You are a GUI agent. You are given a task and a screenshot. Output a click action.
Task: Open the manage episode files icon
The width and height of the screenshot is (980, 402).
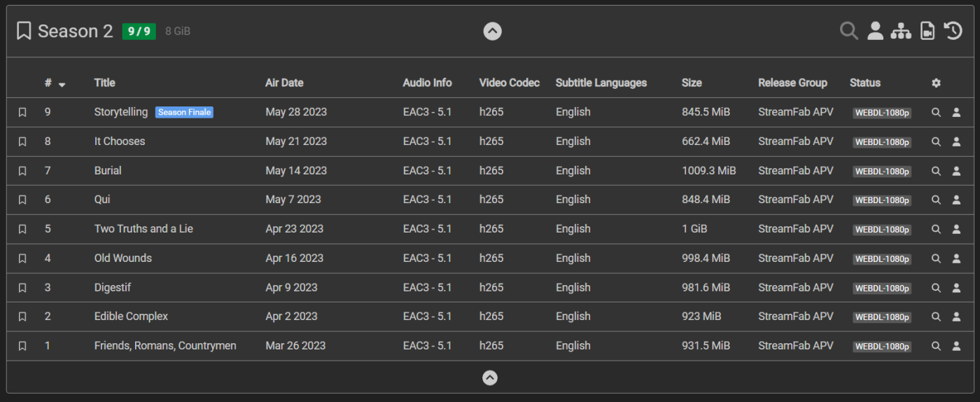point(927,31)
